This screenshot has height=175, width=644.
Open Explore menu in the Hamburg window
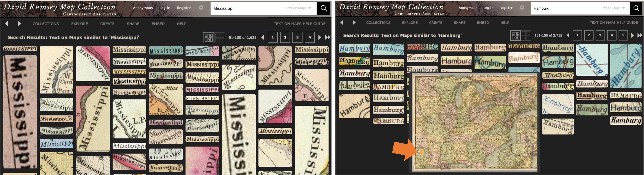[410, 23]
